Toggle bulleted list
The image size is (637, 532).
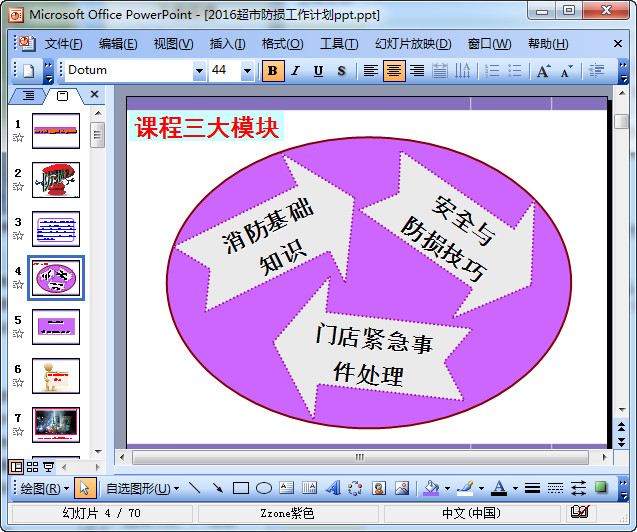515,71
